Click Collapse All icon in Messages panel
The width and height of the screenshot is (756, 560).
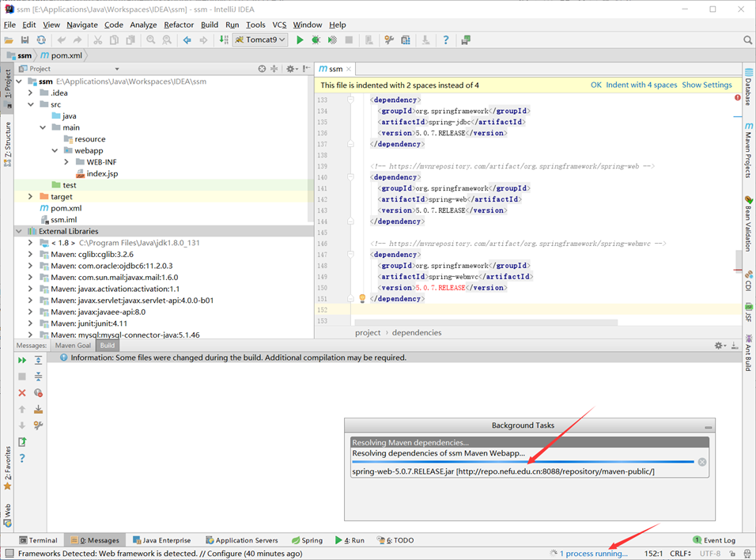coord(39,376)
